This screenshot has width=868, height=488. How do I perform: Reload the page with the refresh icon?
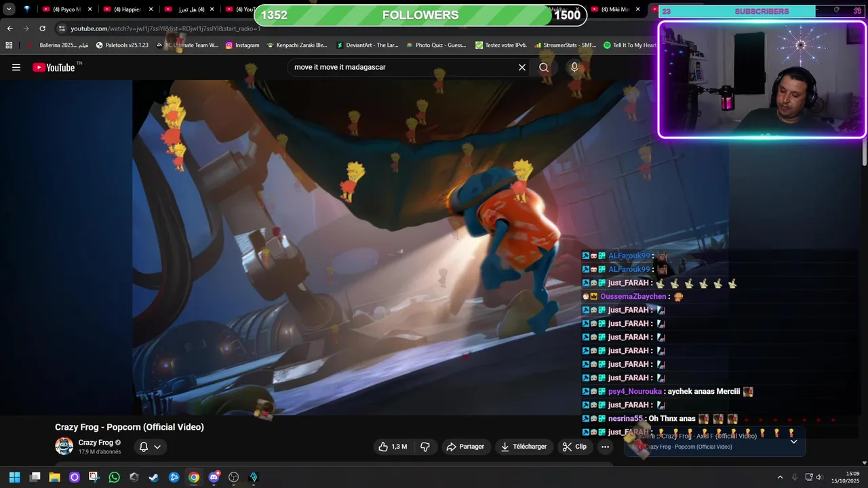coord(42,28)
